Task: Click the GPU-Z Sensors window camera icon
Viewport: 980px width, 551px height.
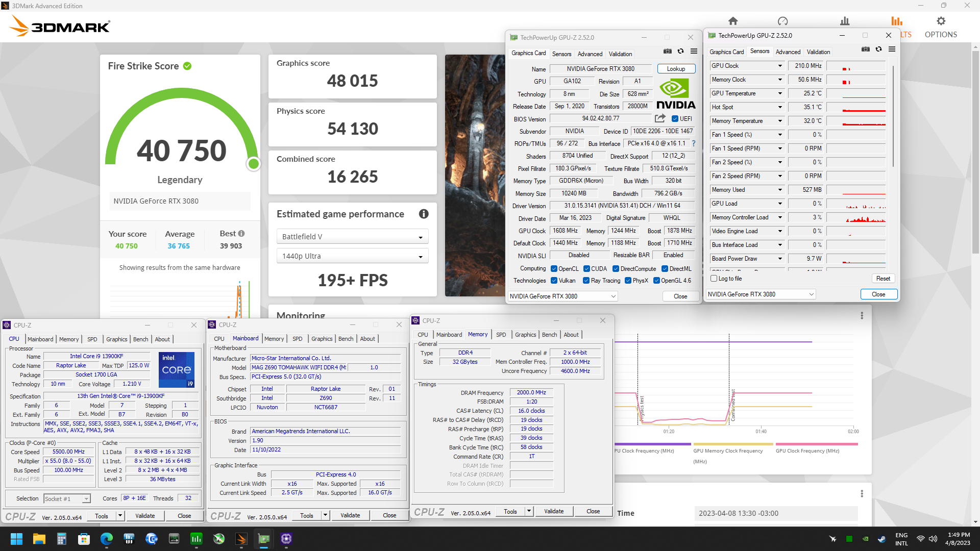Action: (866, 49)
